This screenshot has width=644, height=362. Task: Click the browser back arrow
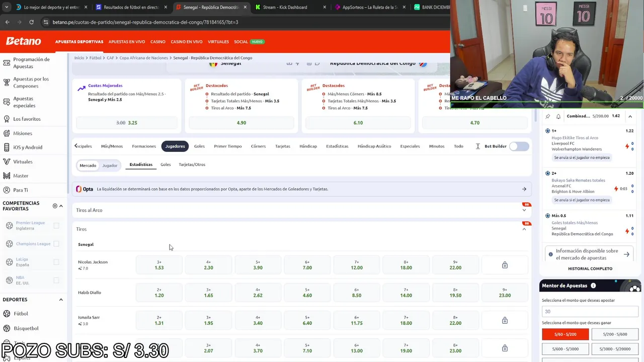[7, 22]
